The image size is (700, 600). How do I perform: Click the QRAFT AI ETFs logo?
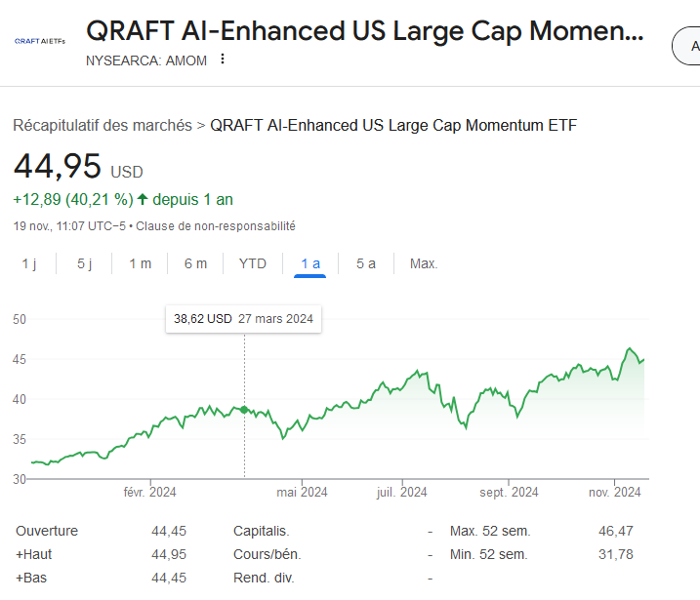pyautogui.click(x=40, y=41)
